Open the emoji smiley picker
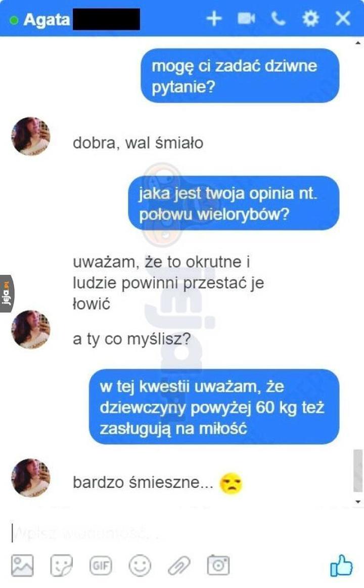 [140, 566]
